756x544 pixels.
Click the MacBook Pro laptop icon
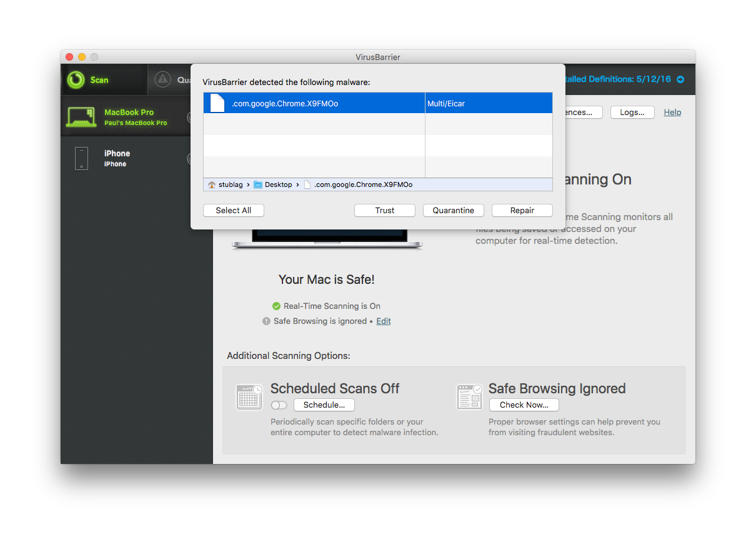pyautogui.click(x=81, y=116)
